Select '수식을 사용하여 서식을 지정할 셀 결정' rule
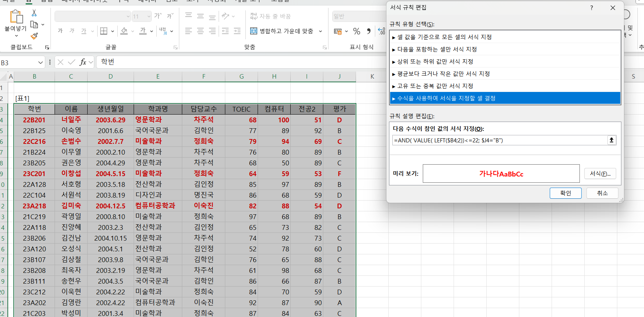 point(446,98)
